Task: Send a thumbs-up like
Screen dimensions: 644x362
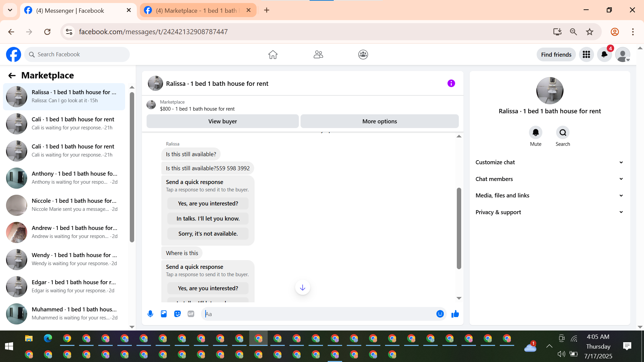Action: 455,314
